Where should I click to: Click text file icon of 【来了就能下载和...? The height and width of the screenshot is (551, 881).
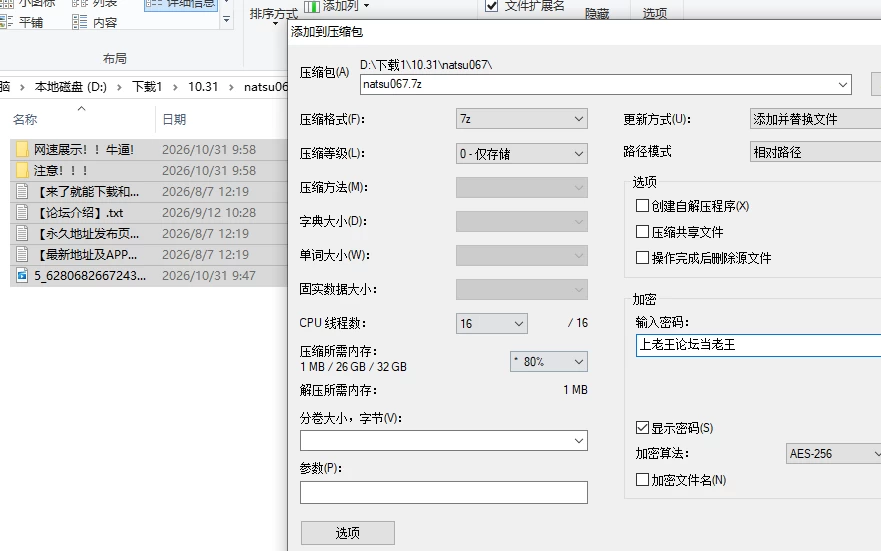22,192
